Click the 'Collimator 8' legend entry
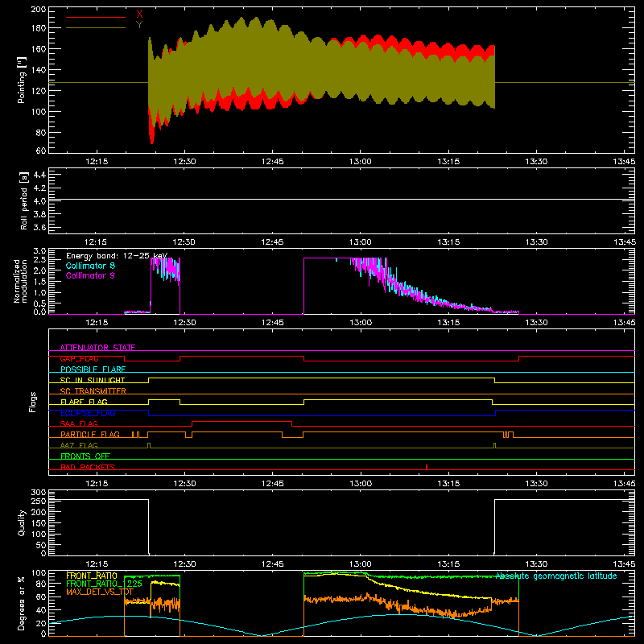The height and width of the screenshot is (644, 644). pyautogui.click(x=90, y=266)
